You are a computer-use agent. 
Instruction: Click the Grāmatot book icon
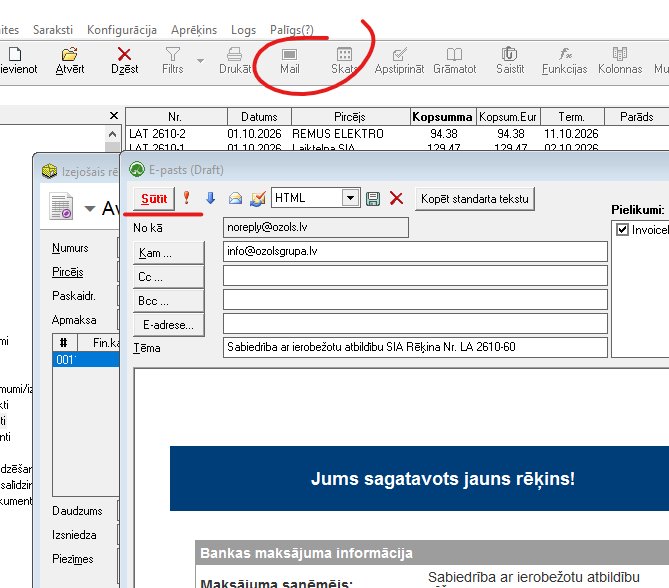454,54
